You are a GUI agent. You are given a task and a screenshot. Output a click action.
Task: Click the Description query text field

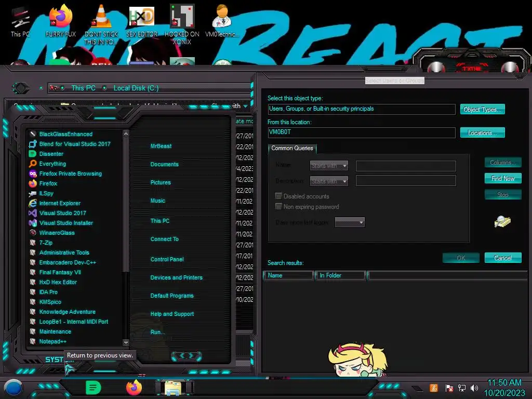point(405,181)
